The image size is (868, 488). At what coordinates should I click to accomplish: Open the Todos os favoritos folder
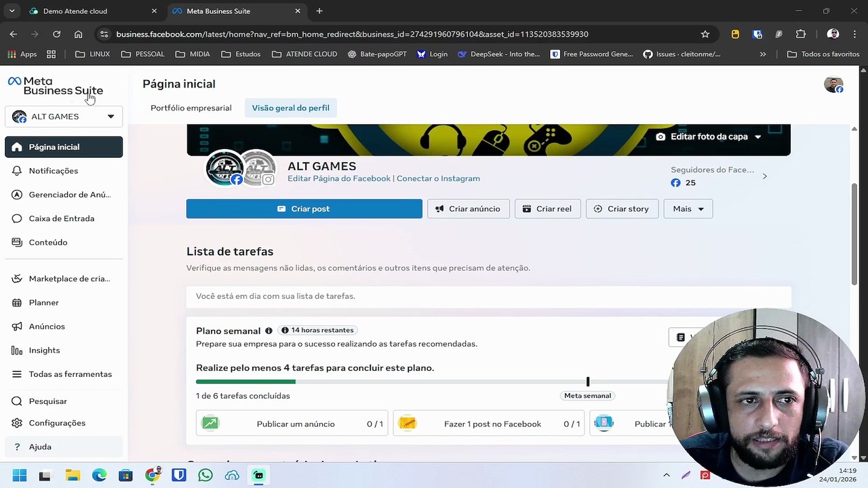point(823,54)
